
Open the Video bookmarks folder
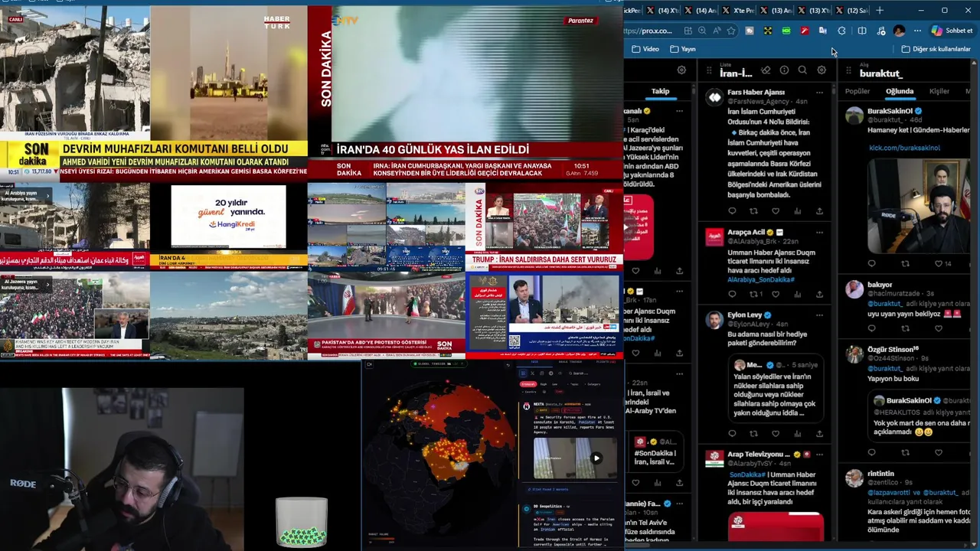pyautogui.click(x=645, y=49)
